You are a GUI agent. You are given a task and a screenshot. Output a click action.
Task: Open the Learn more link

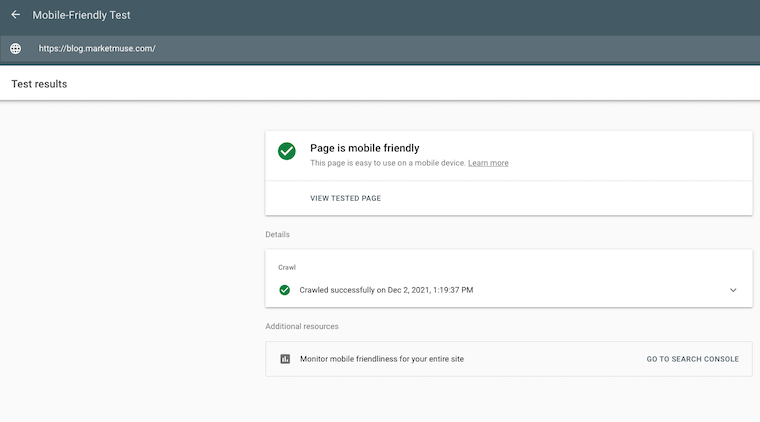[x=488, y=163]
